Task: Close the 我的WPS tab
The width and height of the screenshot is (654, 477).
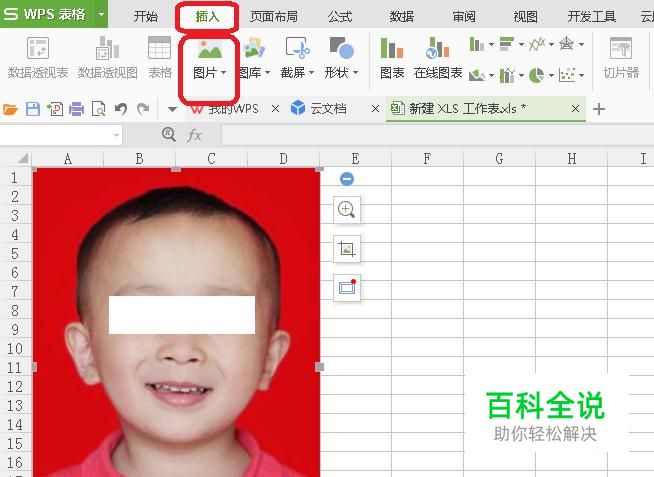Action: pyautogui.click(x=275, y=109)
